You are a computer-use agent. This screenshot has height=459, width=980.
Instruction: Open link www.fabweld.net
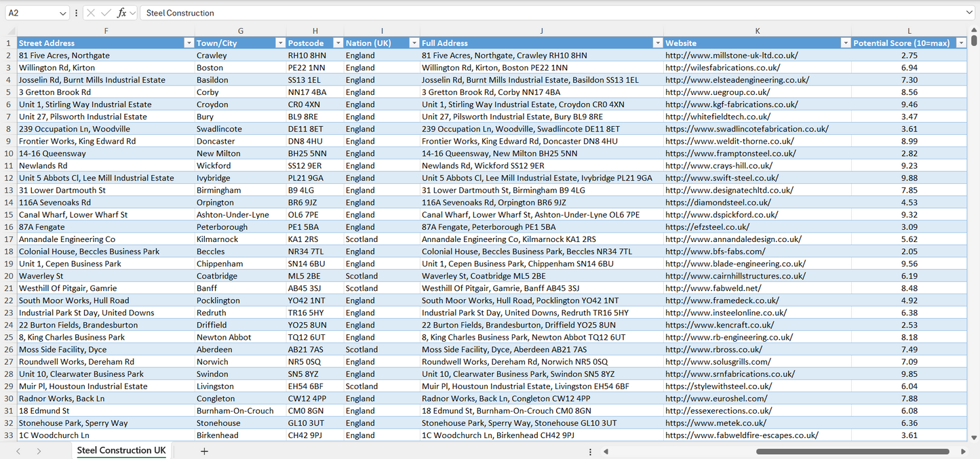coord(713,288)
